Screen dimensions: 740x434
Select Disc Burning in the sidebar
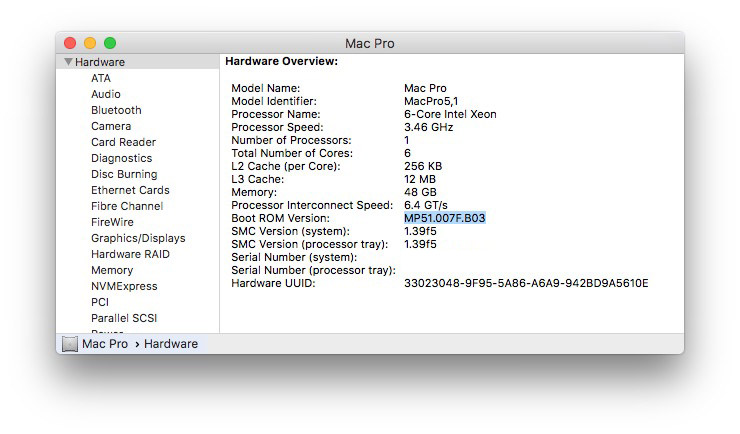124,175
